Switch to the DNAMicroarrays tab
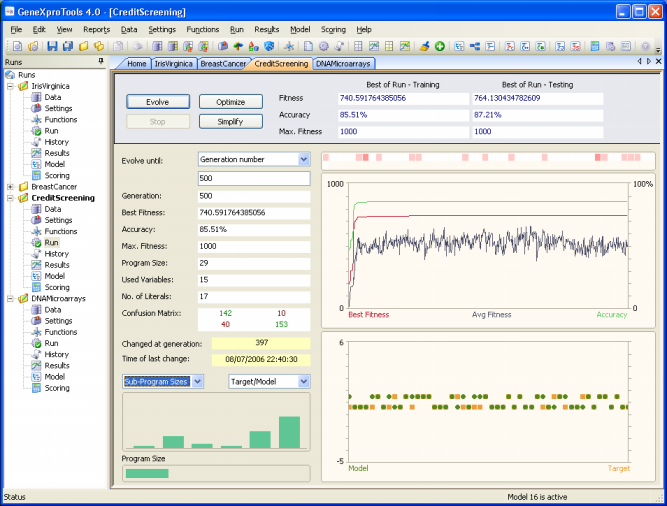 click(x=343, y=64)
